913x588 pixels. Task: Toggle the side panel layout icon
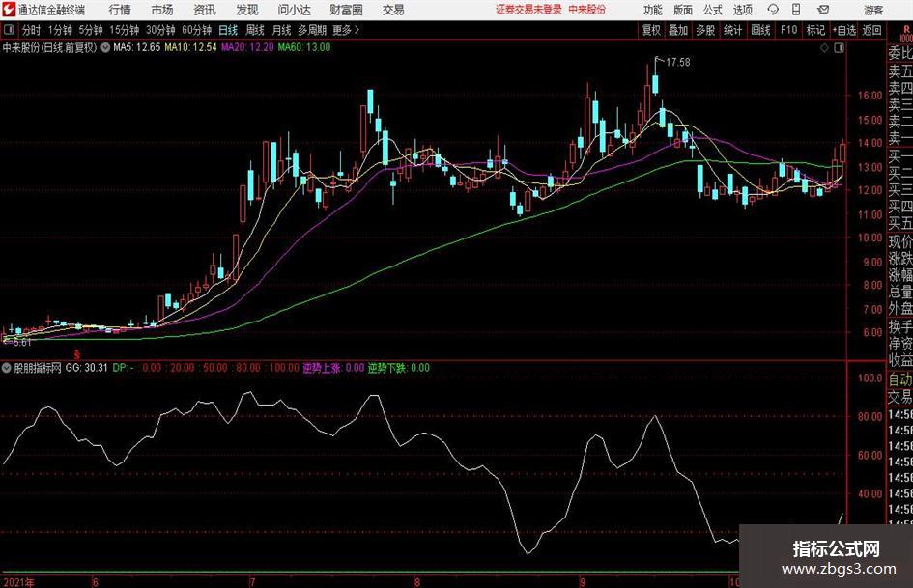click(x=839, y=48)
